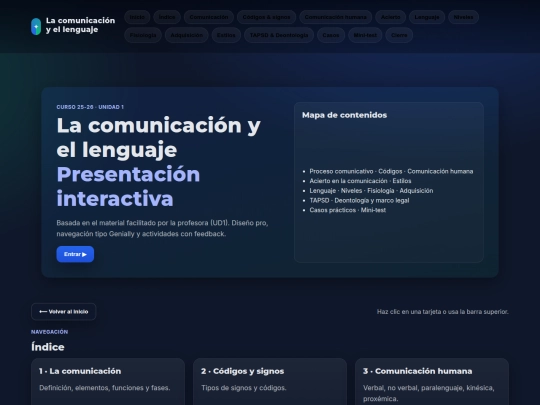Click the NAVEGACIÓN label
This screenshot has height=405, width=540.
pyautogui.click(x=49, y=332)
